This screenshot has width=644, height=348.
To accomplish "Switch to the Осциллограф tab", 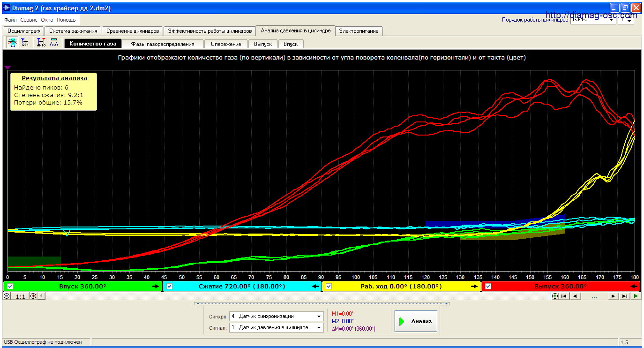I will 23,31.
